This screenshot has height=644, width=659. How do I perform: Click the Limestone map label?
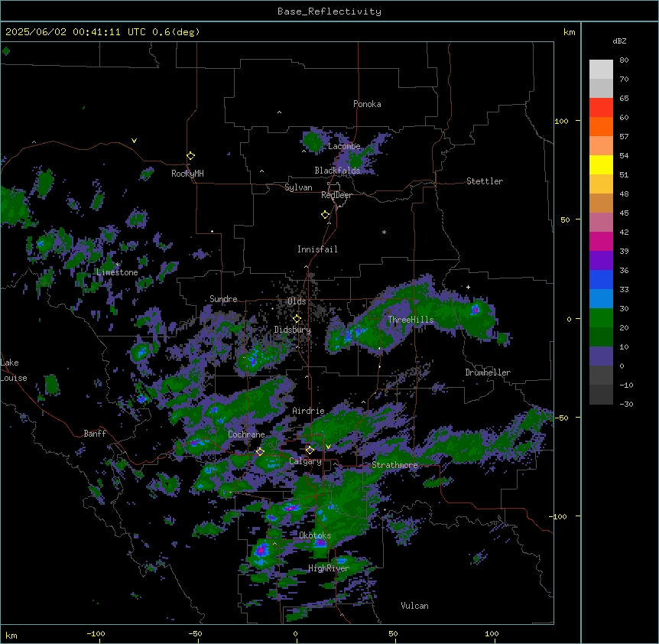click(117, 272)
